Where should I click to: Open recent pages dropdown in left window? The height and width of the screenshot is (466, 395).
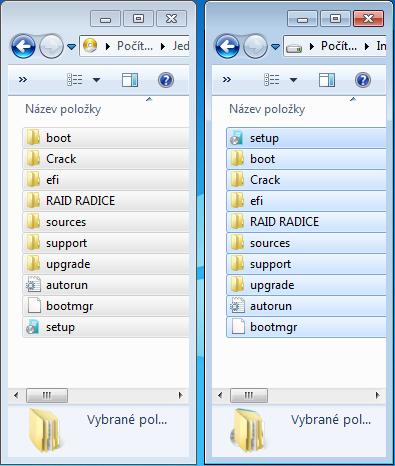[71, 47]
